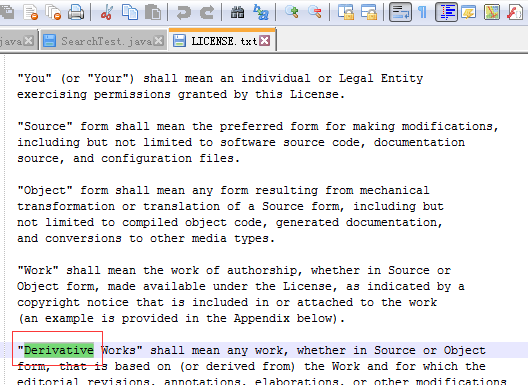Click line "transformation or translation of a Source form"
Screen dimensions: 528x385
tap(230, 206)
